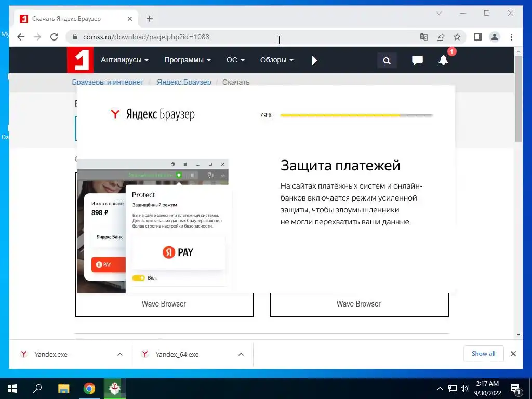Click Show all downloads button
This screenshot has width=532, height=399.
click(484, 354)
